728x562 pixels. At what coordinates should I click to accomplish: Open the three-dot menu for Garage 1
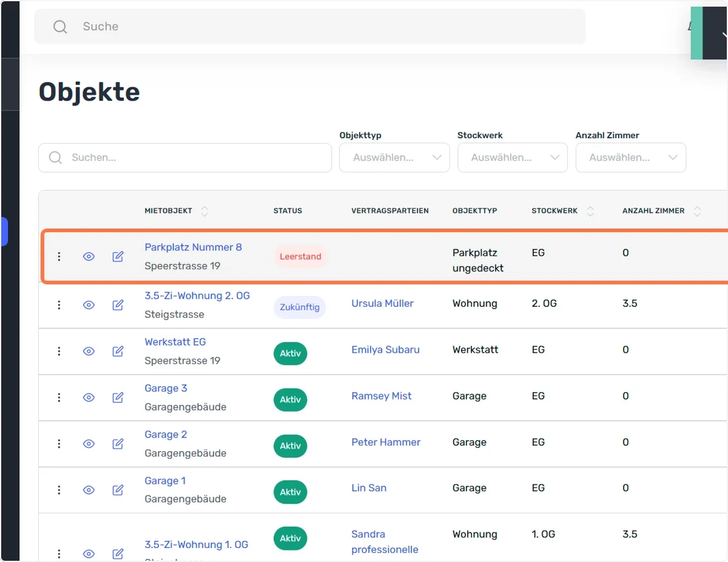[59, 490]
